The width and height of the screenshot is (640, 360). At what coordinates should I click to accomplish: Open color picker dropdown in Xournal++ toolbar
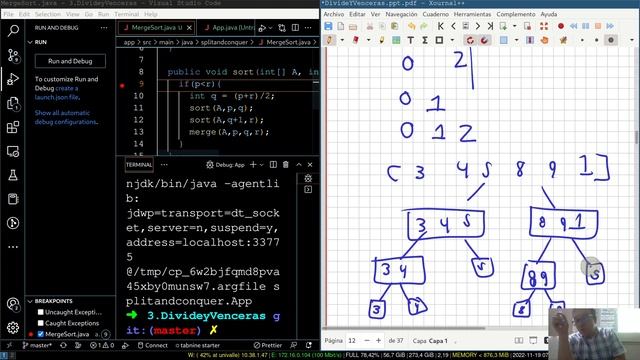point(632,40)
